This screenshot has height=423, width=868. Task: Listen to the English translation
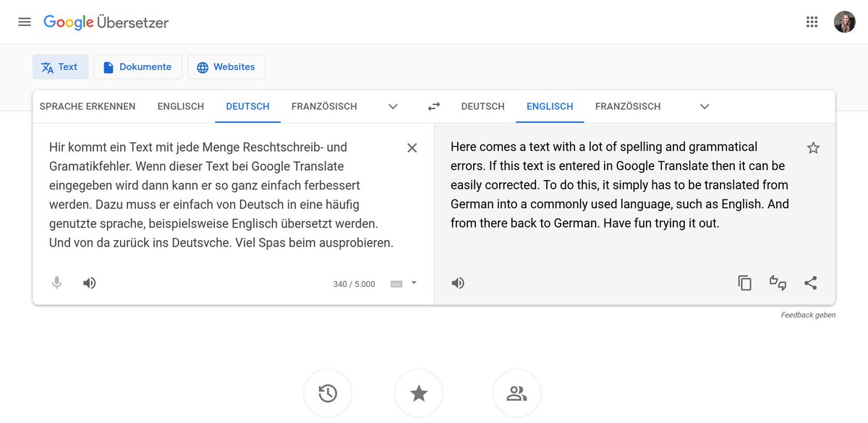coord(458,283)
